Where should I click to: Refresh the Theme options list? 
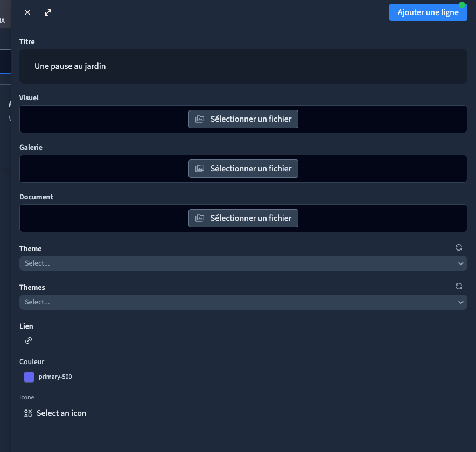(459, 248)
